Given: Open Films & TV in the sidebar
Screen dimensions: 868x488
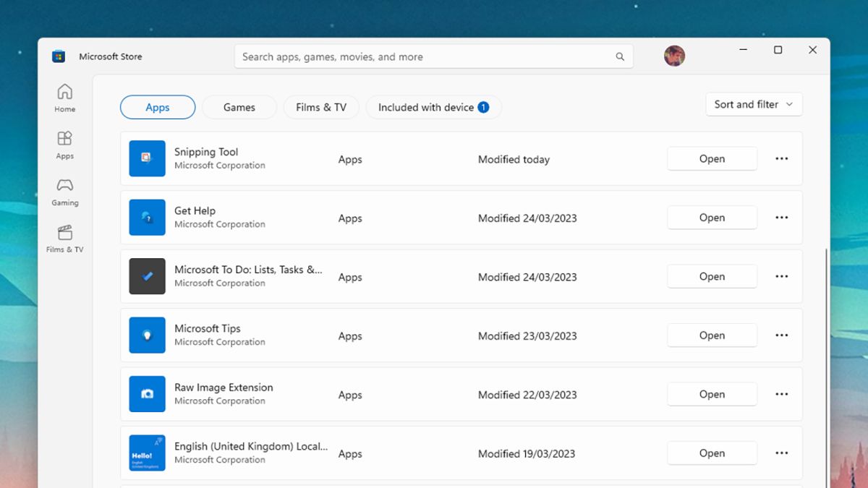Looking at the screenshot, I should click(64, 239).
